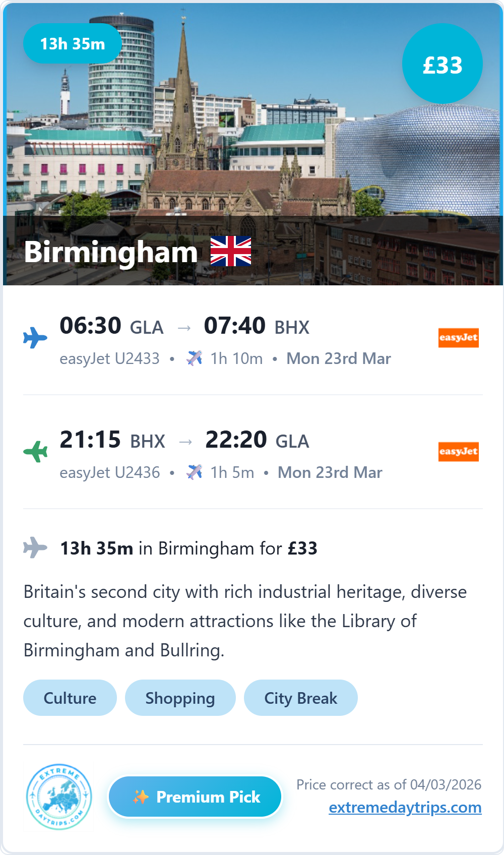Select the City Break tag
Screen dimensions: 504x855
click(300, 698)
